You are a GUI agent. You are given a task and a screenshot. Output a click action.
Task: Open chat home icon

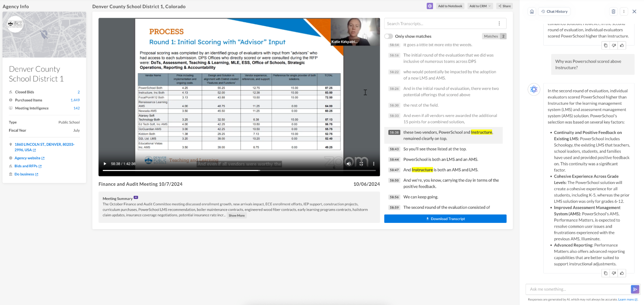click(532, 12)
